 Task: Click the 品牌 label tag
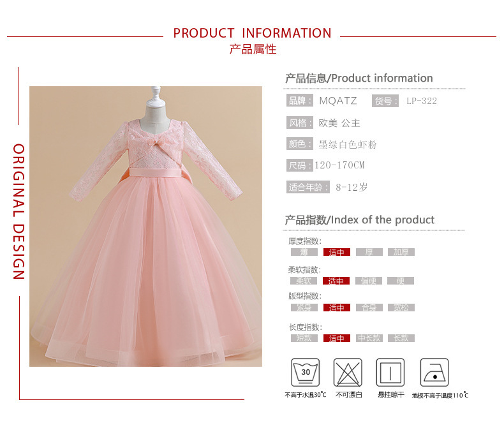[x=300, y=101]
